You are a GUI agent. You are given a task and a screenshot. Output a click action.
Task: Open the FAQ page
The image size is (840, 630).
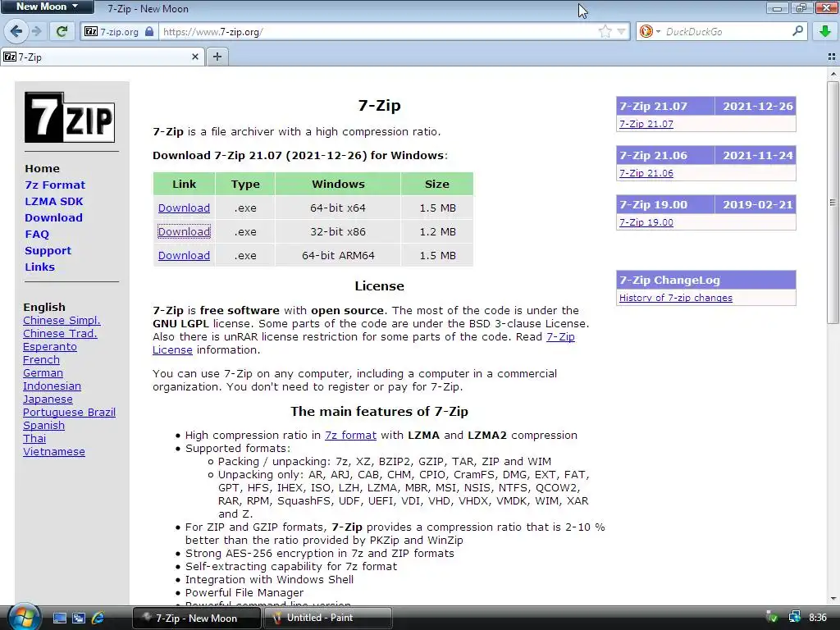point(37,234)
